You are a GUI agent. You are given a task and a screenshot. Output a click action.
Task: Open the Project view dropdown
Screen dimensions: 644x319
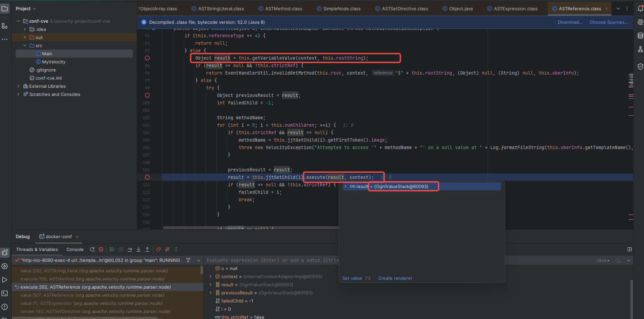(26, 8)
